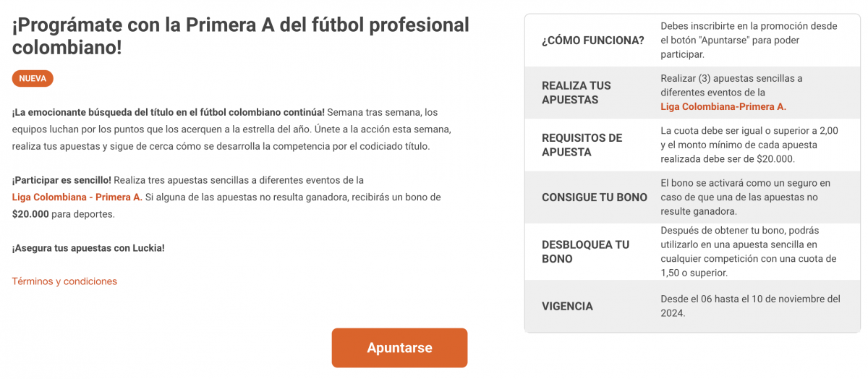Click the Después de obtener tu bono description

pos(749,252)
